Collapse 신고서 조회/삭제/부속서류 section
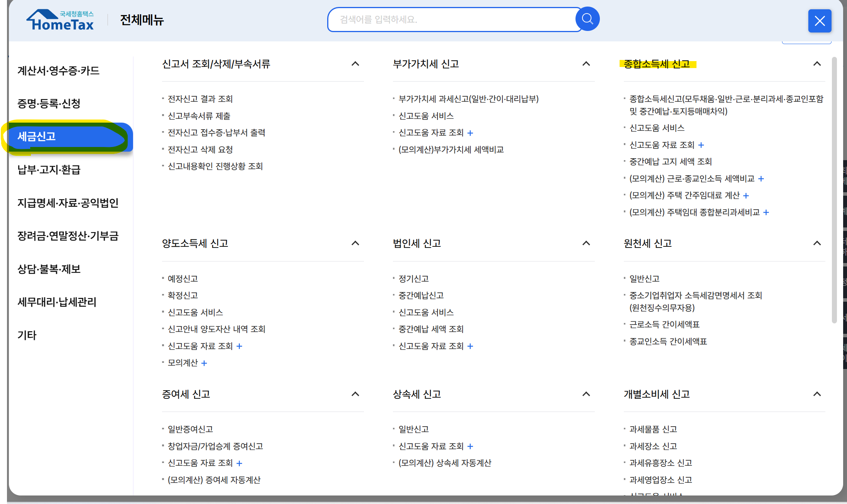The image size is (847, 504). point(355,64)
